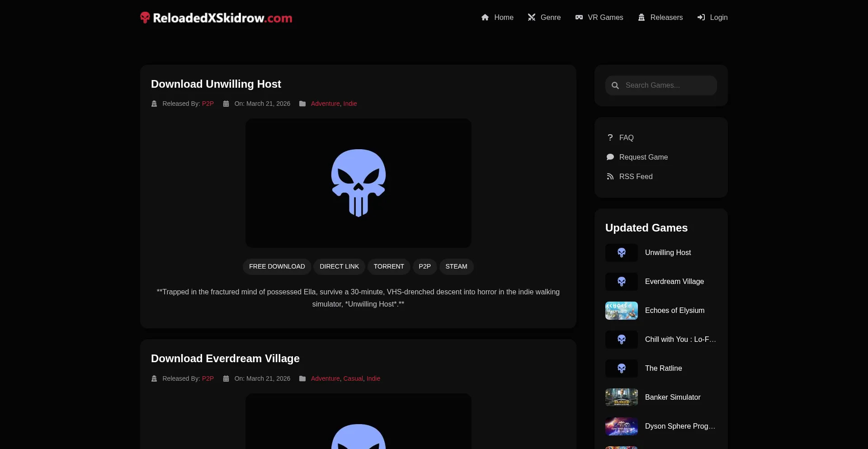
Task: Click the Genre crossed-swords icon
Action: [x=532, y=17]
